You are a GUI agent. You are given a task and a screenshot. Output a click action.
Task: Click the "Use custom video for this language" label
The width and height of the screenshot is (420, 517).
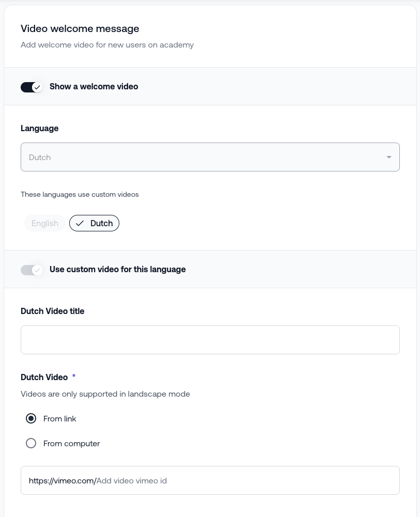117,270
